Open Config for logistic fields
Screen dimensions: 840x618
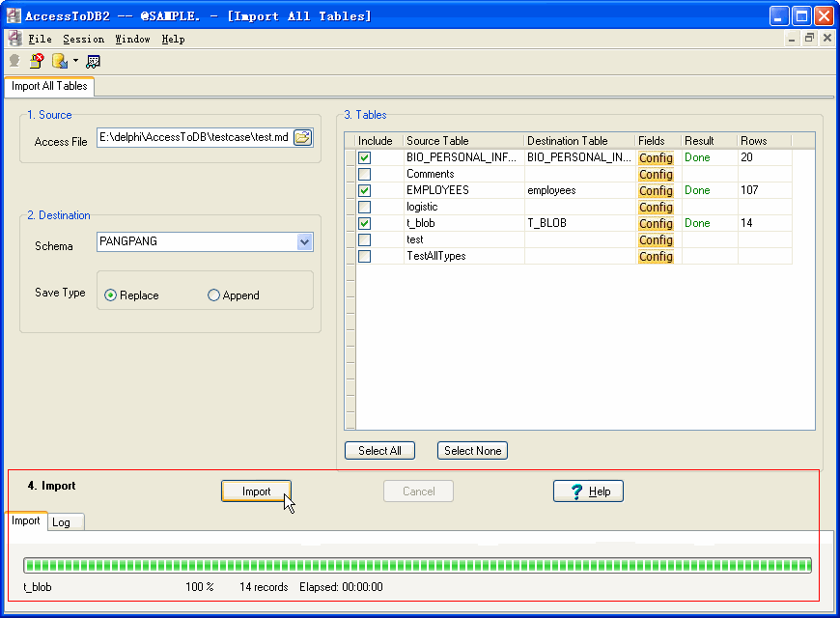click(656, 208)
